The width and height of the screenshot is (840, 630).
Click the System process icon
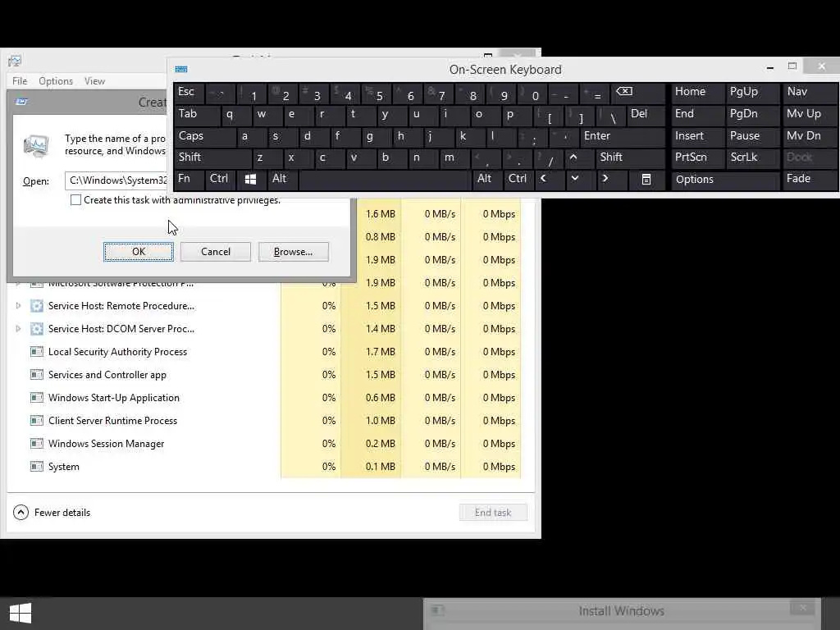click(x=36, y=467)
